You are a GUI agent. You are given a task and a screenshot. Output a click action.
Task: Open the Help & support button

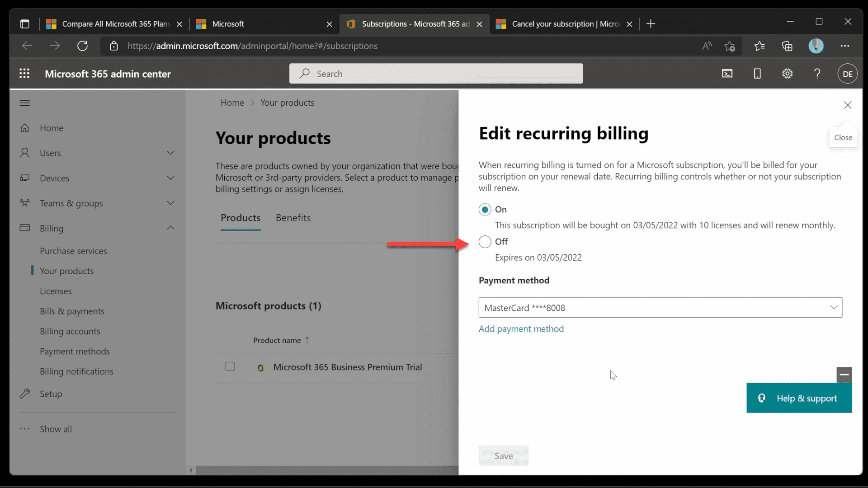[799, 398]
